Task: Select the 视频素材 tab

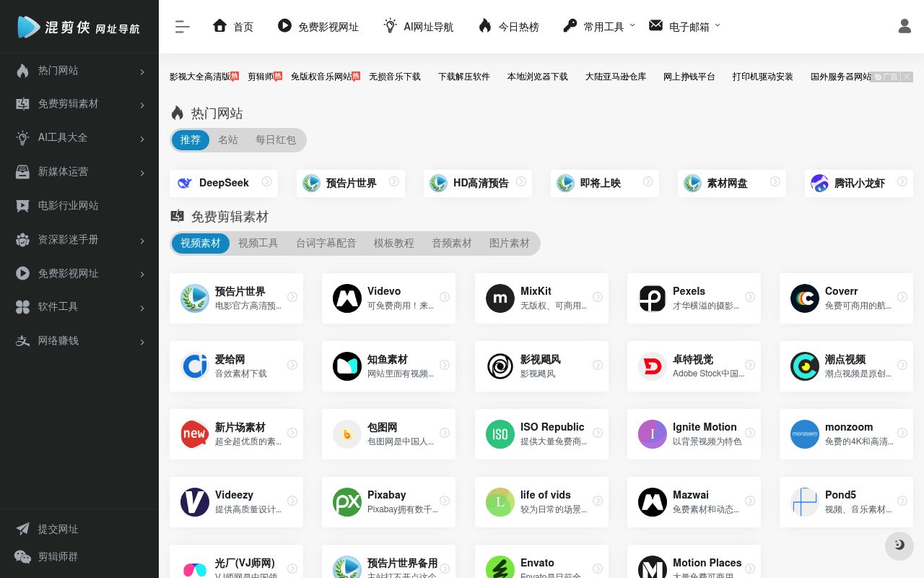Action: coord(201,243)
